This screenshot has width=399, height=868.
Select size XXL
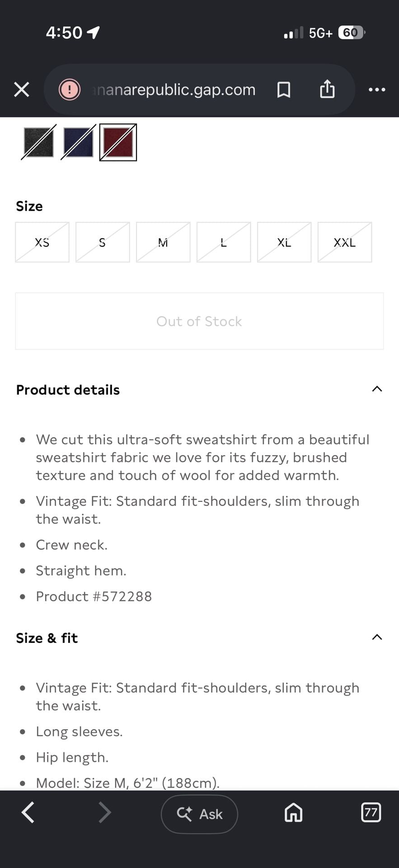pos(345,242)
